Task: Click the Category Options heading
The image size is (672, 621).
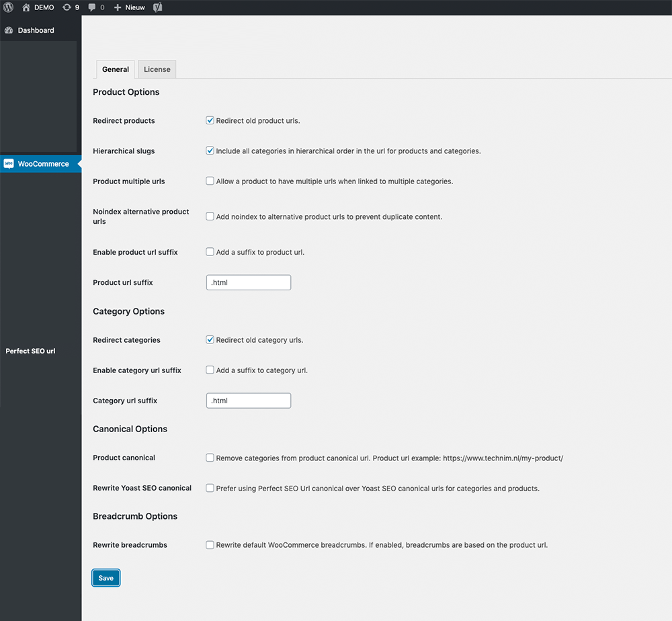Action: tap(128, 312)
